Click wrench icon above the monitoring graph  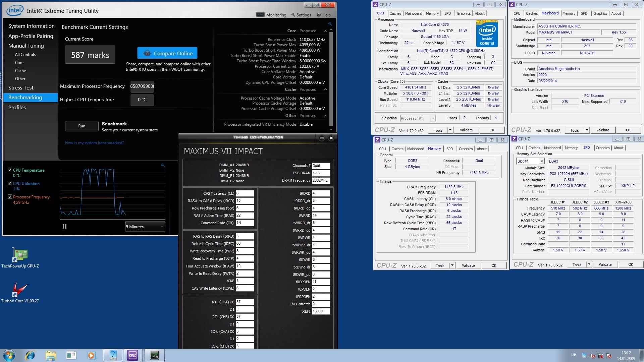(x=163, y=165)
